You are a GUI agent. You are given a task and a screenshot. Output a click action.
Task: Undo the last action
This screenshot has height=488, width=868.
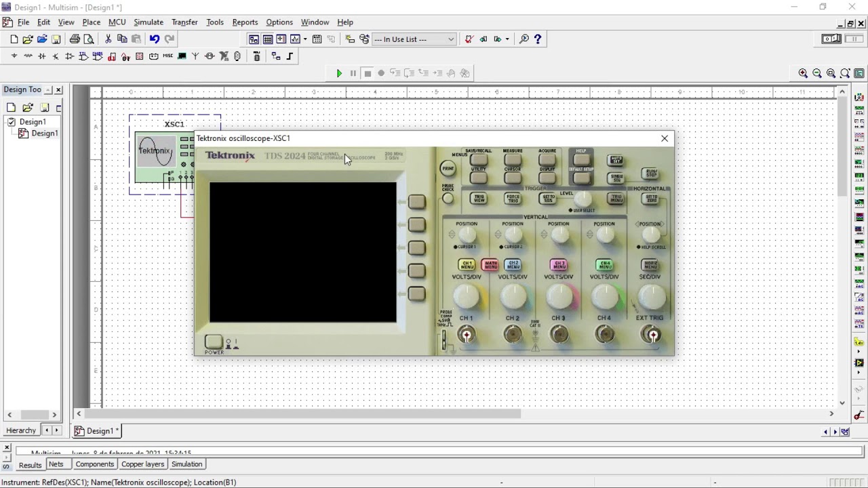pyautogui.click(x=155, y=39)
